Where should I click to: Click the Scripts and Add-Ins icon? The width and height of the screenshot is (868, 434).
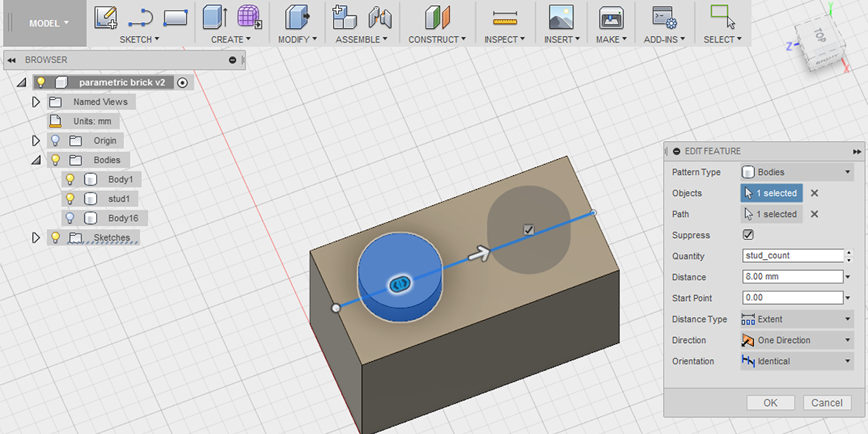(x=664, y=18)
